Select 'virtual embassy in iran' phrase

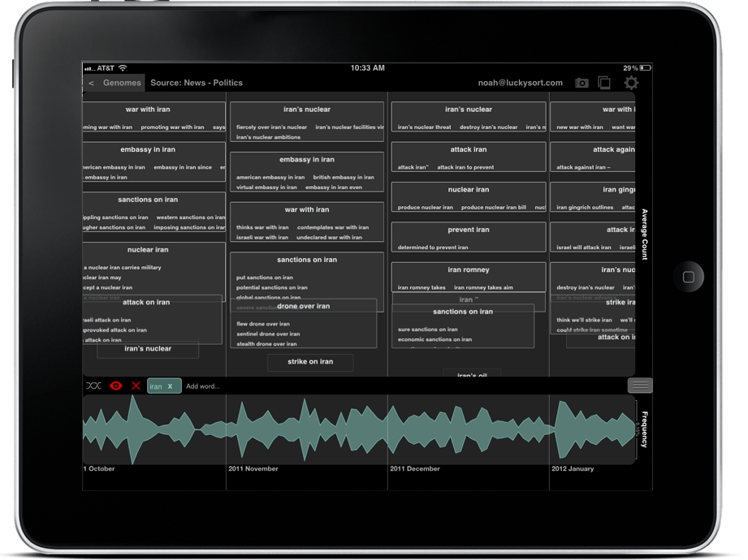click(x=266, y=187)
